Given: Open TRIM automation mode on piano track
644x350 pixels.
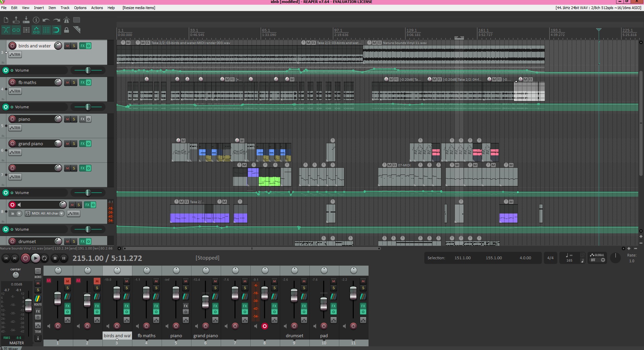Looking at the screenshot, I should [x=15, y=128].
